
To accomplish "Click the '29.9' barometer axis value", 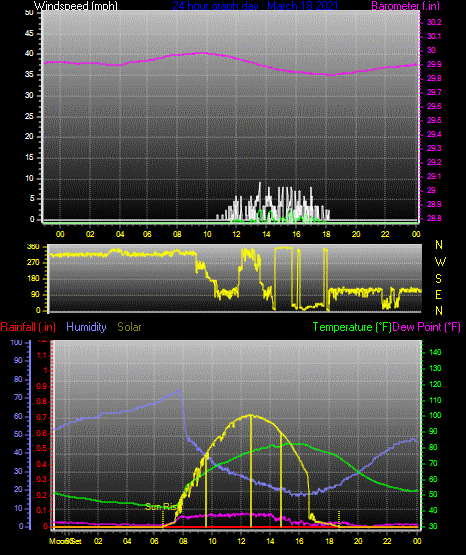I will 434,64.
